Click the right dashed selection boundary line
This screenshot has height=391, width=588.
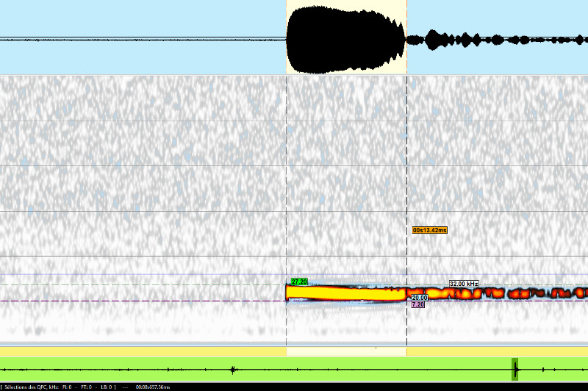pyautogui.click(x=407, y=184)
